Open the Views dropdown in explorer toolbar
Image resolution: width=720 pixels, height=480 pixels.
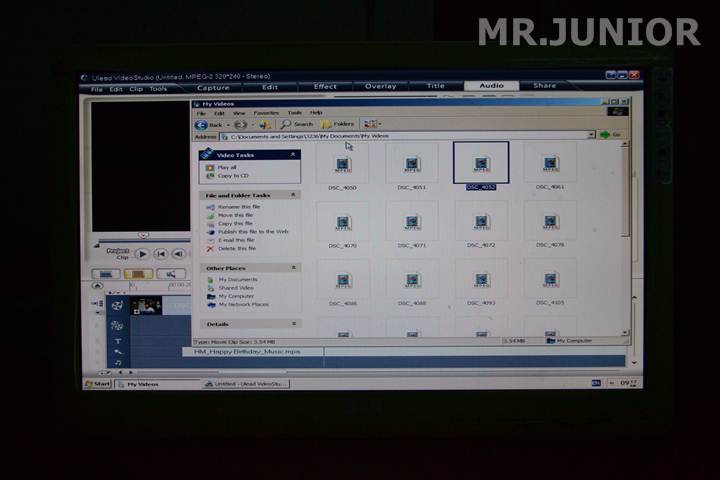tap(372, 124)
